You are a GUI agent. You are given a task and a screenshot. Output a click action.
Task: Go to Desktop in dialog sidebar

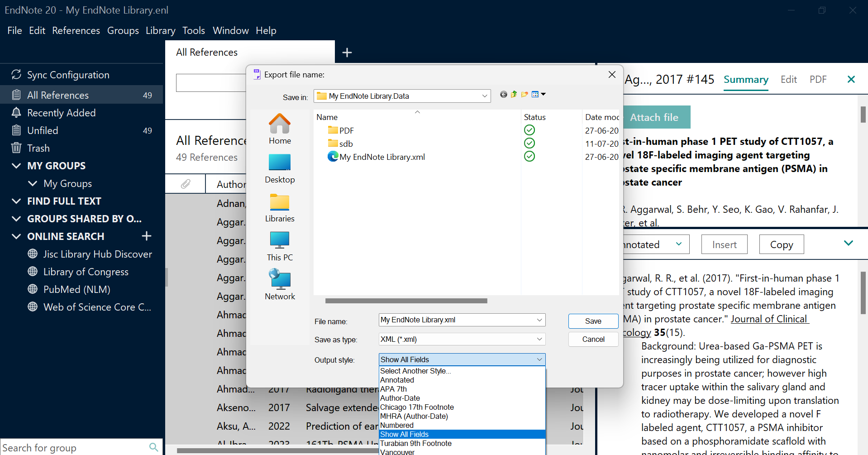[280, 168]
